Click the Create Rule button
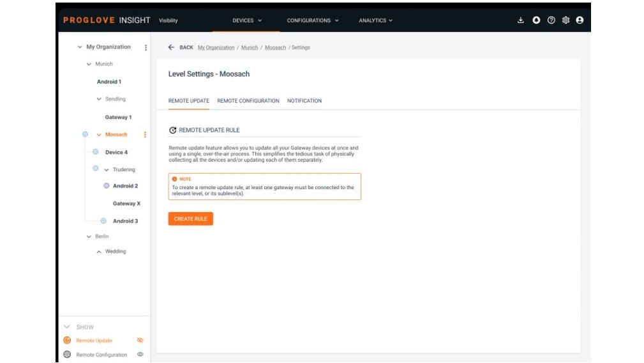Image resolution: width=644 pixels, height=363 pixels. coord(190,219)
